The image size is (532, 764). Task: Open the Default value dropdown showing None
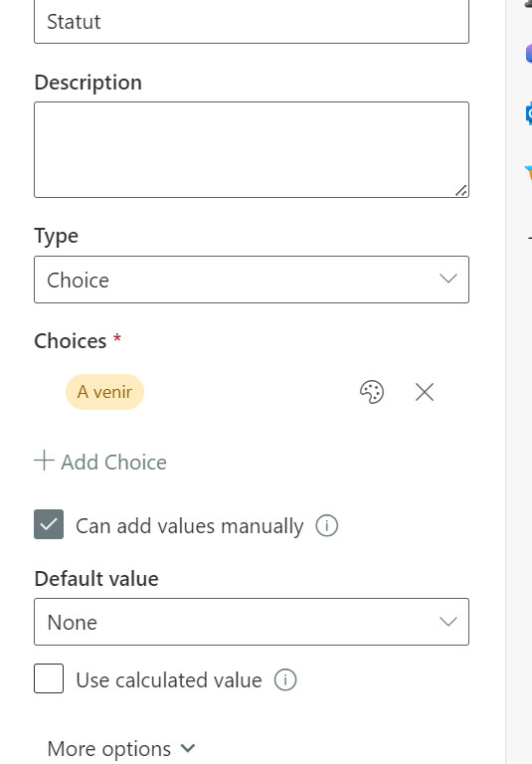coord(252,622)
